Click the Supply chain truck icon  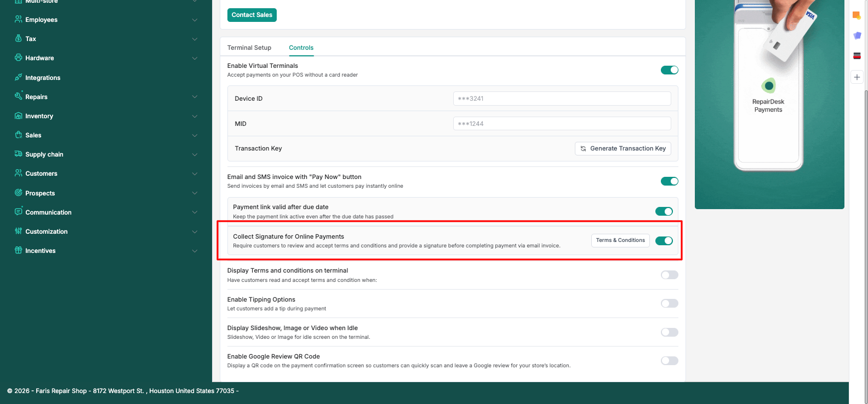tap(19, 154)
